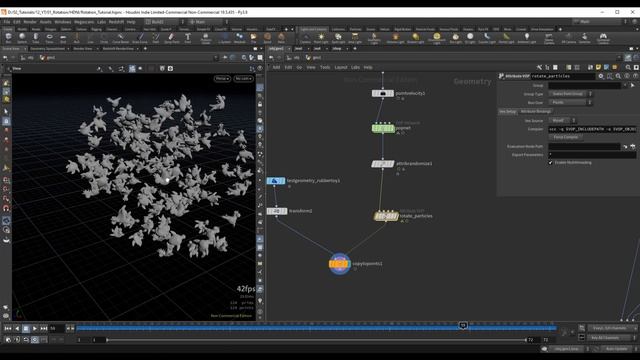
Task: Select the Metaball shelf tool
Action: point(240,38)
